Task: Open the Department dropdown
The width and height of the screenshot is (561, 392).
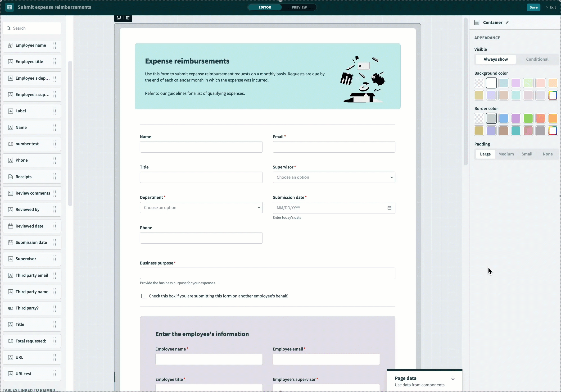Action: (201, 207)
